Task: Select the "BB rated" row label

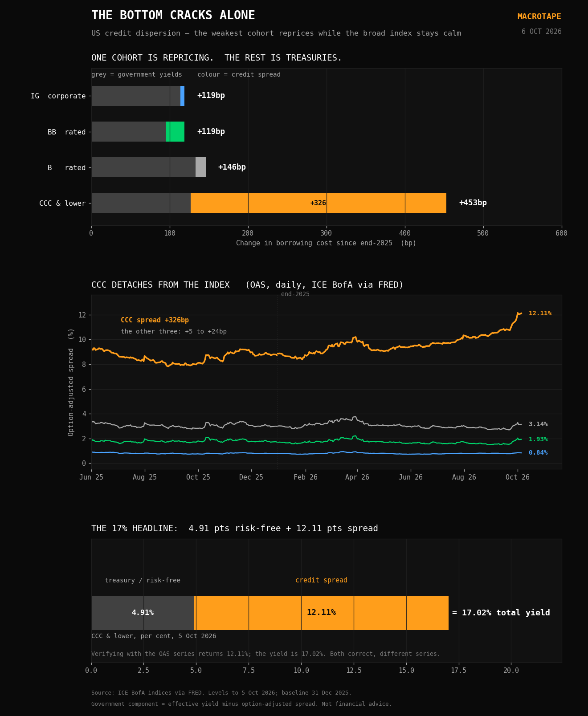Action: (67, 132)
